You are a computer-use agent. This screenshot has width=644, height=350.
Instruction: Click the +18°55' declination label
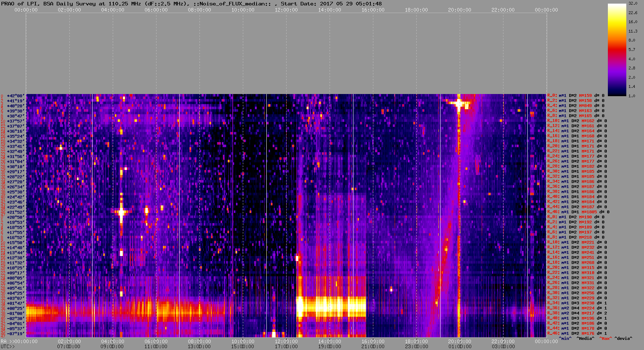click(15, 227)
